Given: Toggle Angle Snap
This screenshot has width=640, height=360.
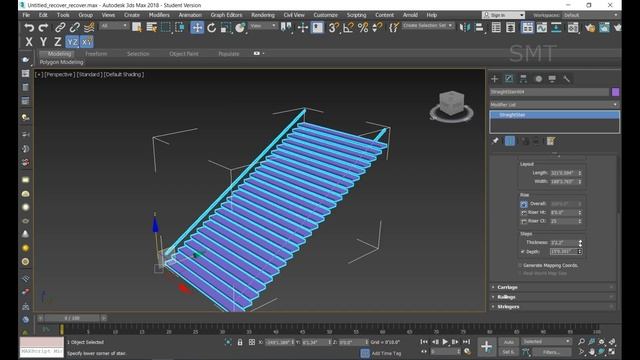Looking at the screenshot, I should [348, 28].
